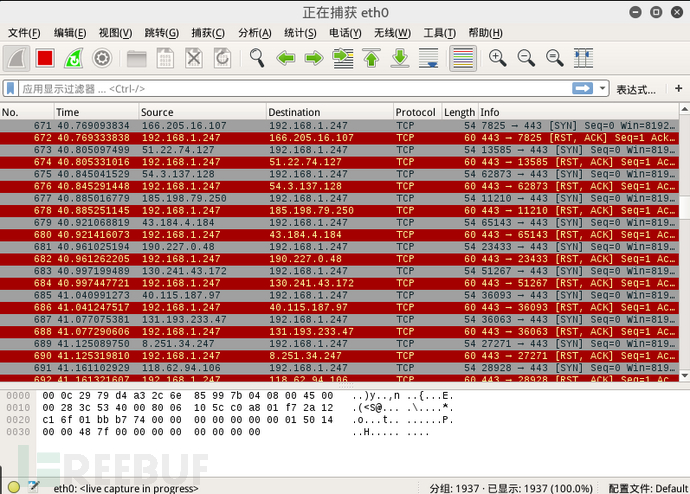
Task: Select packet 674 to 51.22.74.127
Action: [x=339, y=162]
